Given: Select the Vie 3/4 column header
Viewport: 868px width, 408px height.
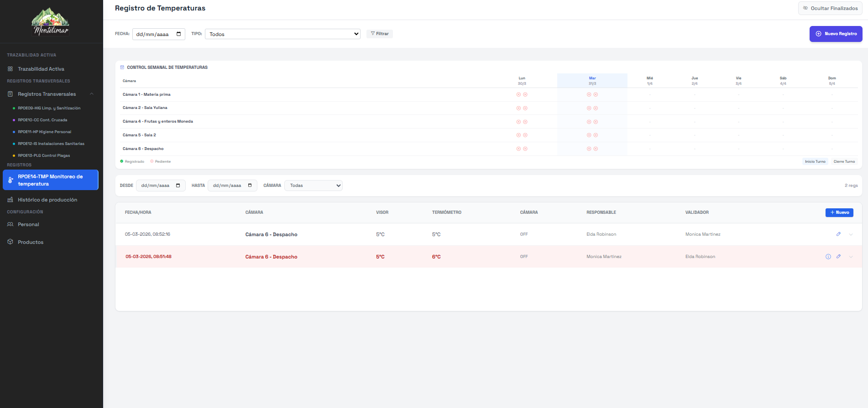Looking at the screenshot, I should pos(738,81).
